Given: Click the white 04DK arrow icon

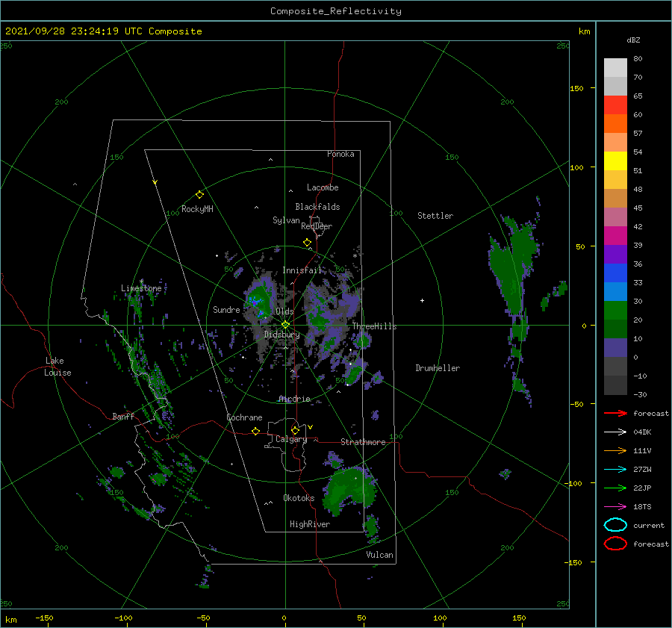Looking at the screenshot, I should (x=615, y=432).
